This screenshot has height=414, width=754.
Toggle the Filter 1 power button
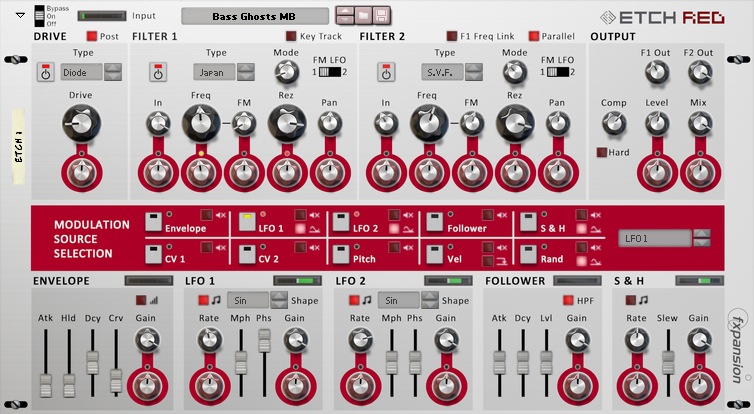(x=158, y=72)
